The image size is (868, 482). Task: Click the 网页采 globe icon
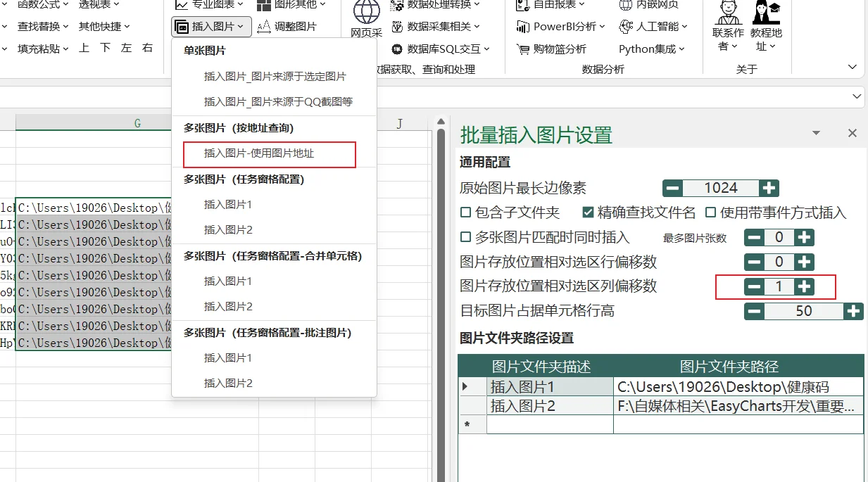click(367, 12)
